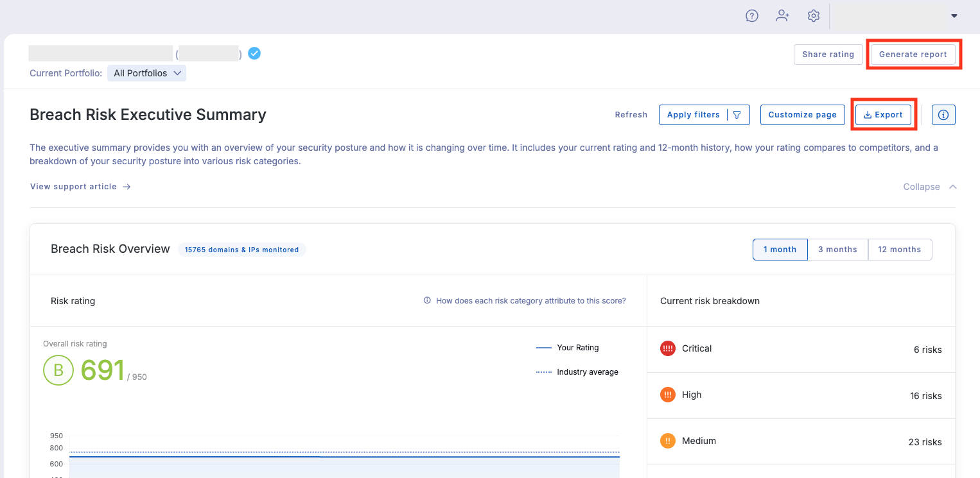Click the Medium risk severity icon
Screen dimensions: 980x478
668,441
